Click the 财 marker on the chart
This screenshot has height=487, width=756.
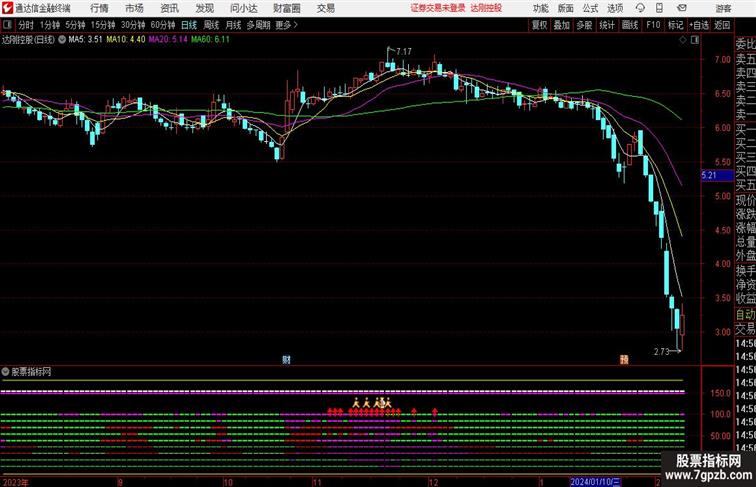(286, 359)
